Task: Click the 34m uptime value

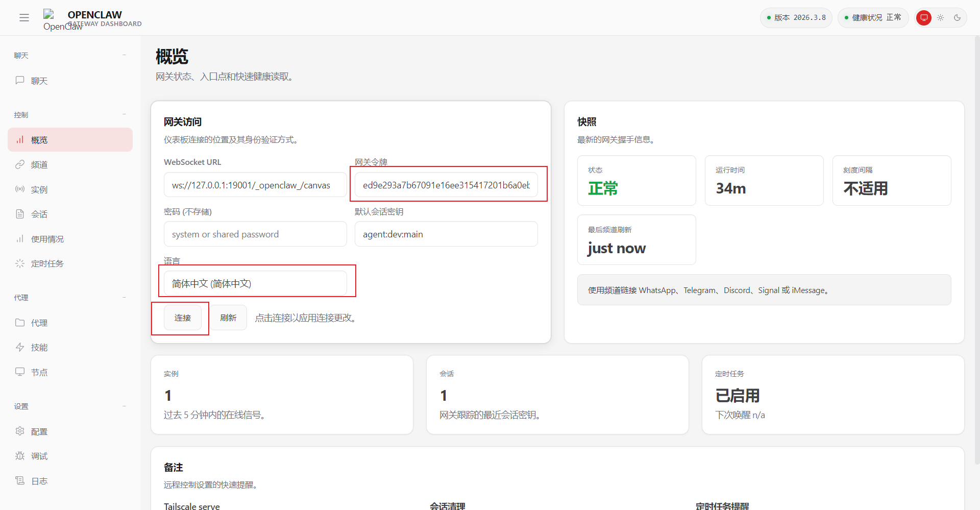Action: click(730, 188)
